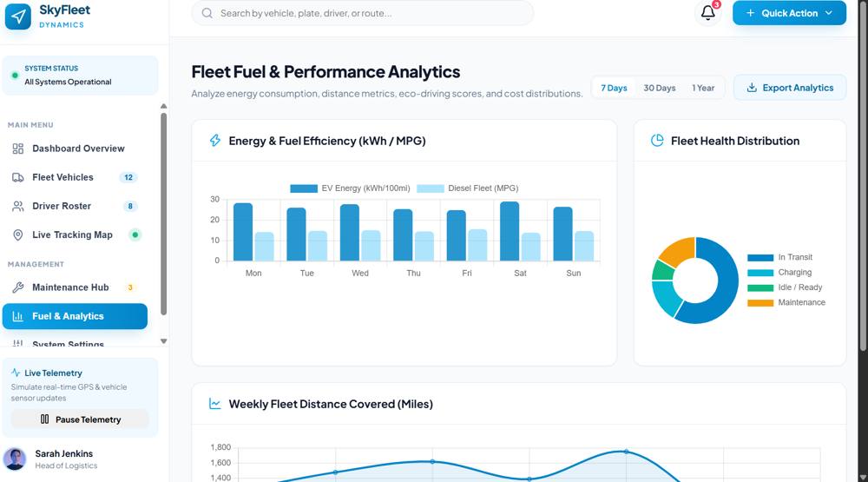Click sidebar scroll up arrow
Screen dimensions: 868x482
coord(163,106)
